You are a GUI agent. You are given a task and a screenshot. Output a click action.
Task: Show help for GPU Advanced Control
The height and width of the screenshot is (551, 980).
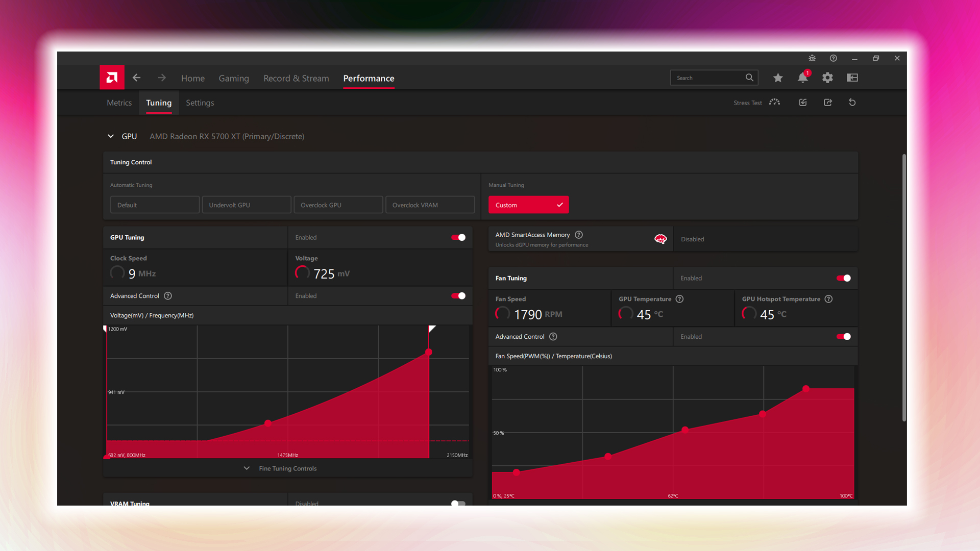coord(168,296)
